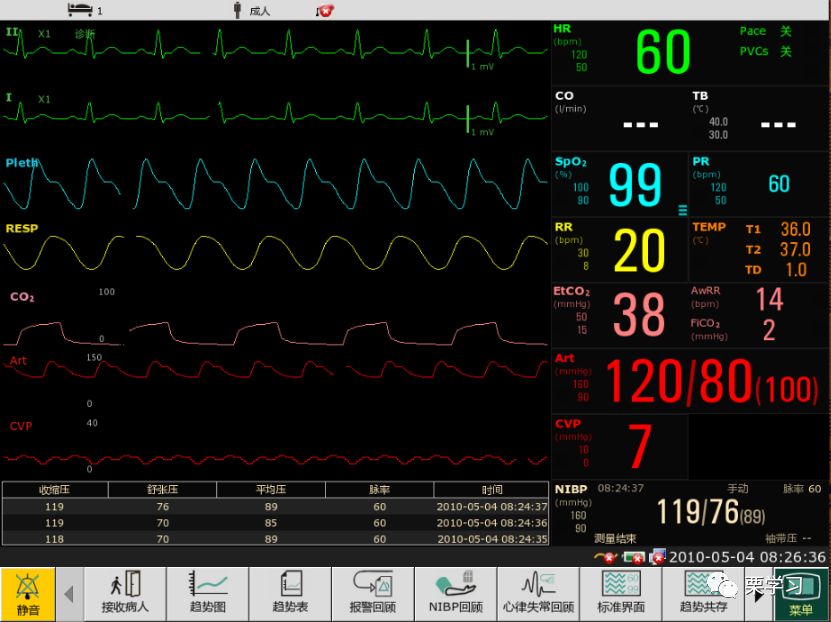Open the TEMP T1 36.0 panel
Viewport: 831px width, 622px height.
coord(778,229)
